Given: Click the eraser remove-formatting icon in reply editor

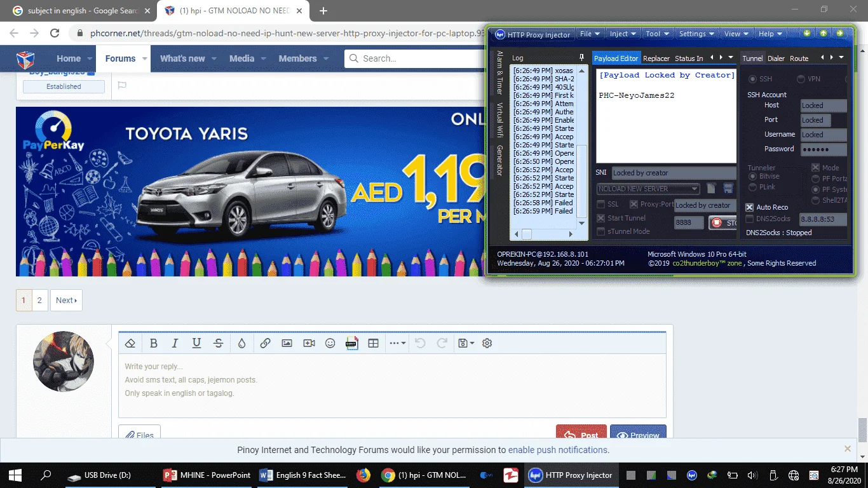Looking at the screenshot, I should [x=130, y=343].
